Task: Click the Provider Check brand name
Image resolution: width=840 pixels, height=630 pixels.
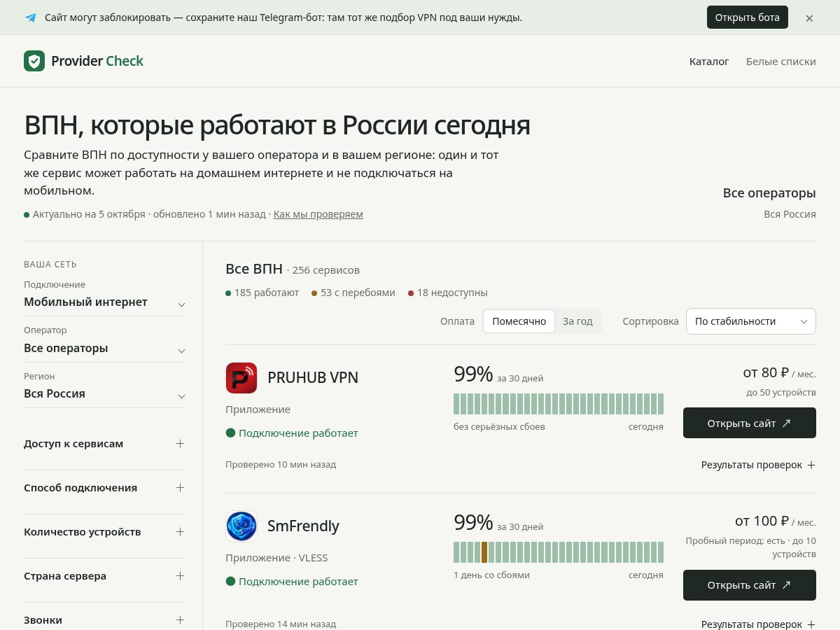Action: [97, 61]
